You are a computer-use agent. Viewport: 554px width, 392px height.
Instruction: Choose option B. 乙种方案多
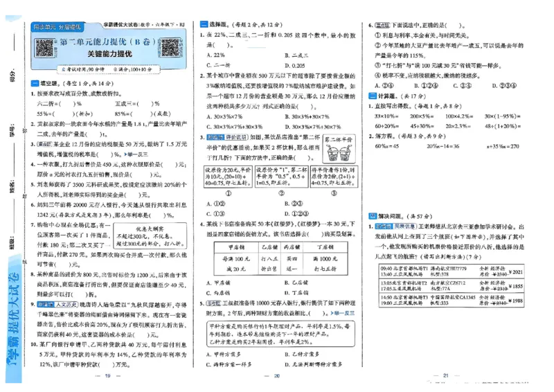(302, 354)
